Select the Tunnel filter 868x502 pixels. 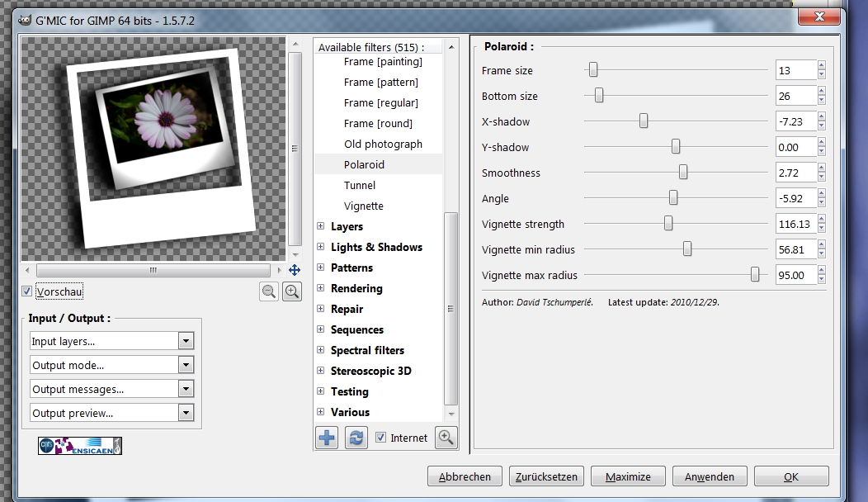point(359,185)
